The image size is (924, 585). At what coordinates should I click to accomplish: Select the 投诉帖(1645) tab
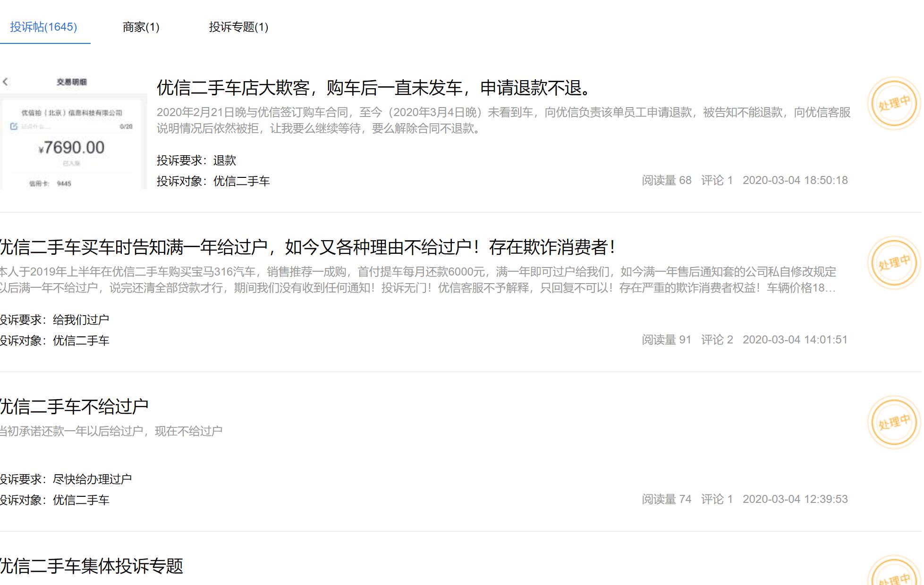[x=44, y=27]
